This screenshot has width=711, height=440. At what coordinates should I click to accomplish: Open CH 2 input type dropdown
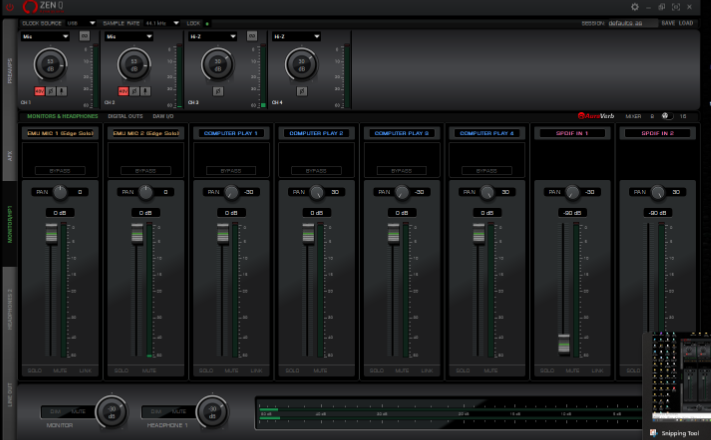click(129, 36)
